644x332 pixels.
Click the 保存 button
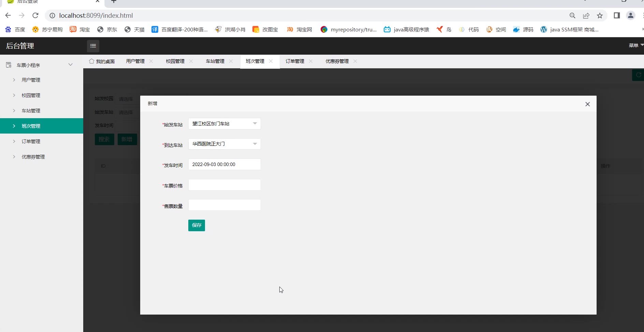tap(196, 225)
